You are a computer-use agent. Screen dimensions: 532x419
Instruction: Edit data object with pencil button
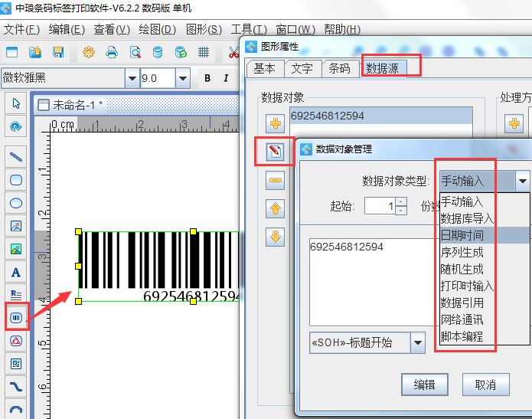coord(275,151)
